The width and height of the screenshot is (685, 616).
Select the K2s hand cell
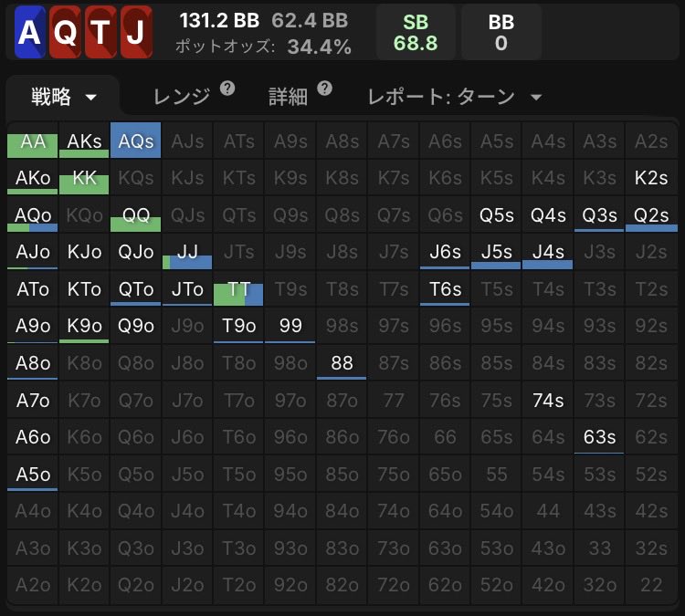651,177
